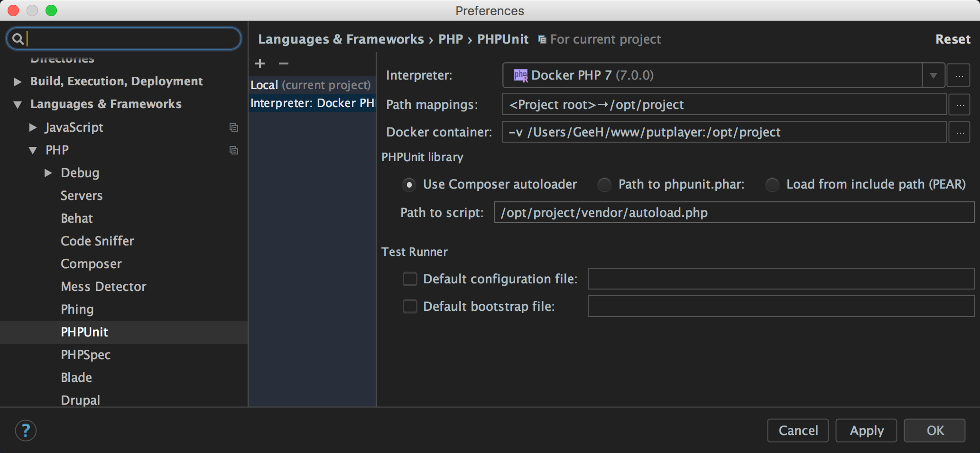
Task: Click inside the Path to script field
Action: 712,212
